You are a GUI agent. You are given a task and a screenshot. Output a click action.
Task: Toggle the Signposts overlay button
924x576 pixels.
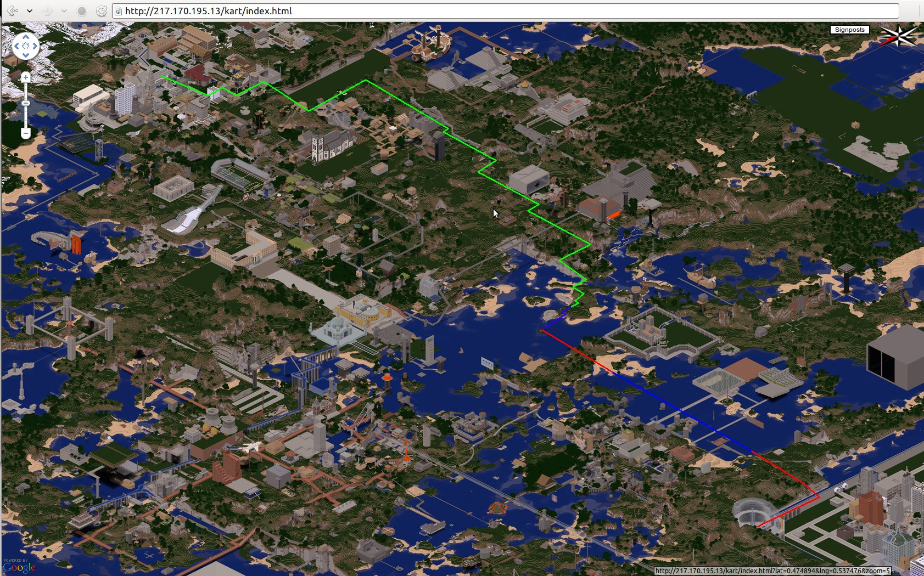[x=849, y=30]
